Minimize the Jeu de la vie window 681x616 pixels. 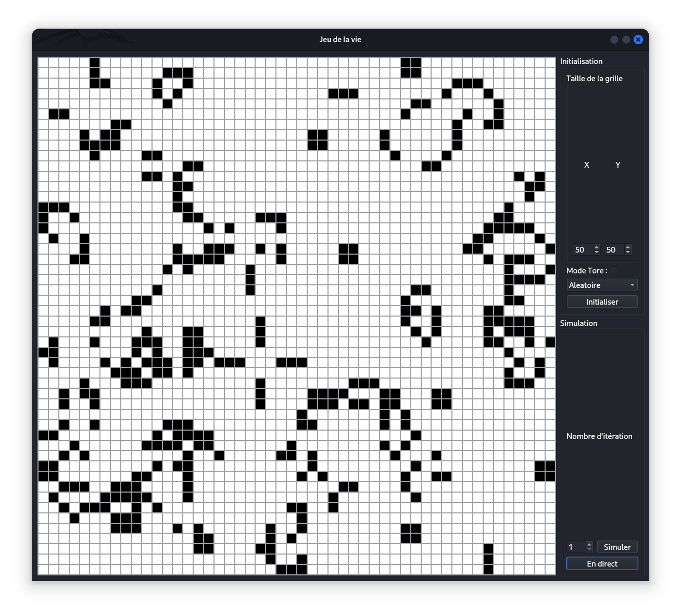(614, 40)
